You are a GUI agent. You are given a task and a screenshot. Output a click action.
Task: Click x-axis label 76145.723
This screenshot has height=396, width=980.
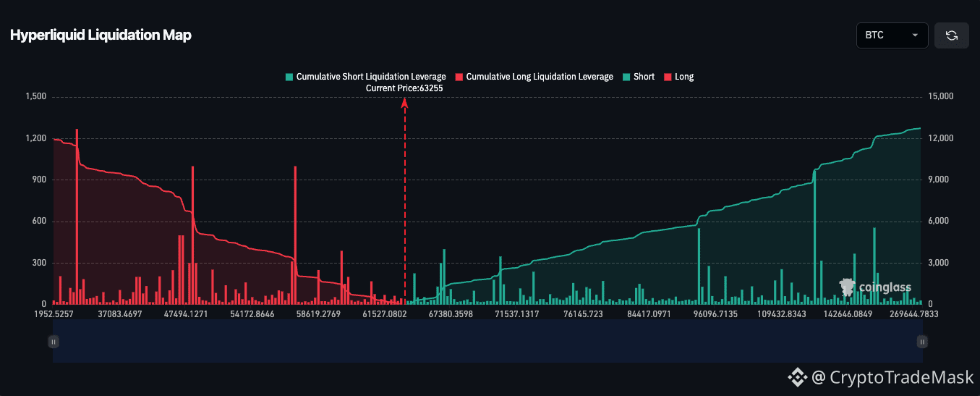point(583,314)
